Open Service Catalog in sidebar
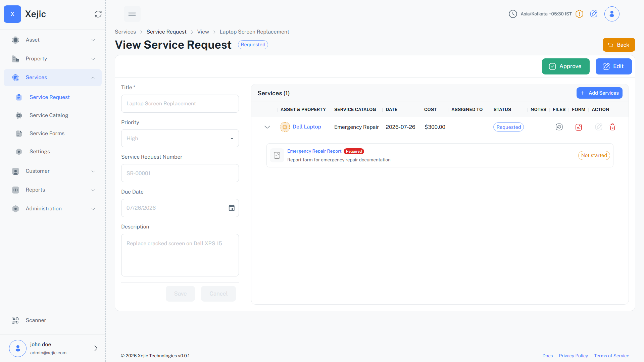 coord(49,115)
